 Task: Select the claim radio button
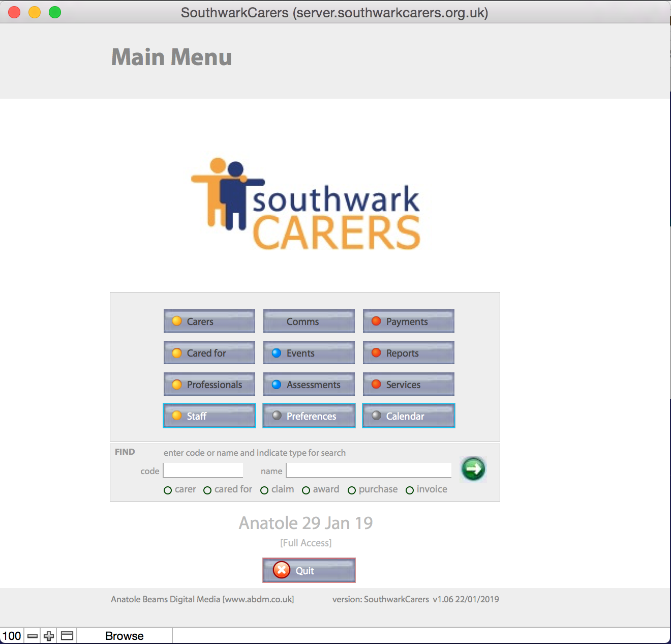(264, 490)
